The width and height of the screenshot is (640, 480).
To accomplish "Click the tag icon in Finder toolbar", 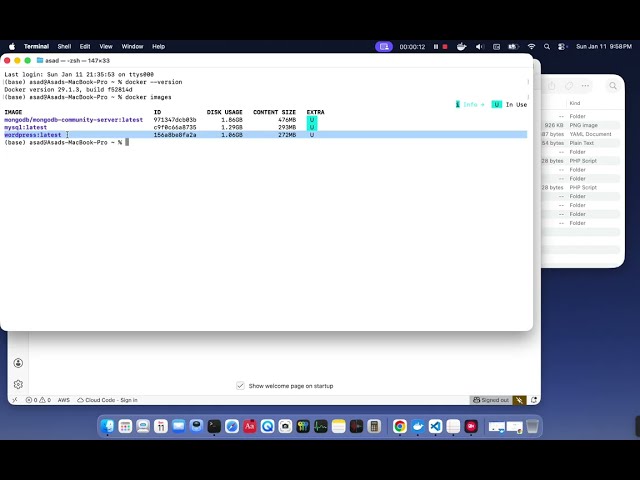I will [569, 86].
